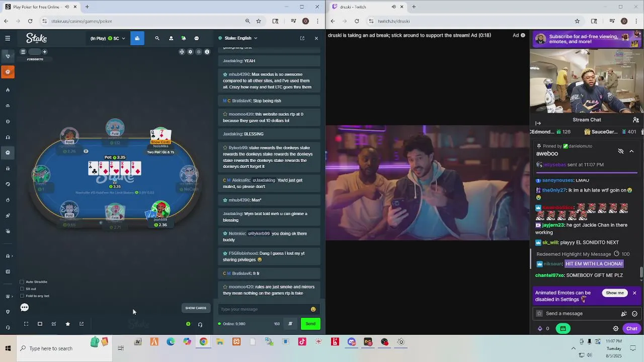Open Windows Start menu

coord(8,348)
